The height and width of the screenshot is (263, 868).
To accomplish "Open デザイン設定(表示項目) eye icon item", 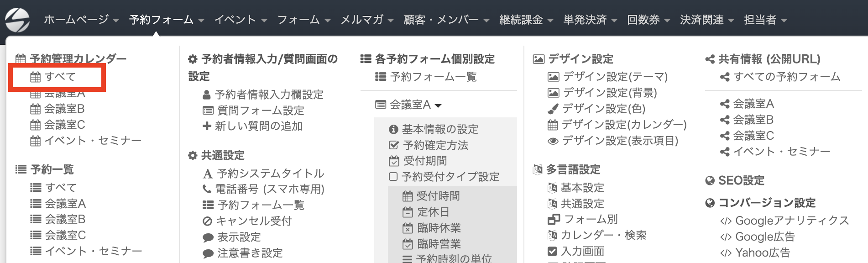I will point(613,141).
